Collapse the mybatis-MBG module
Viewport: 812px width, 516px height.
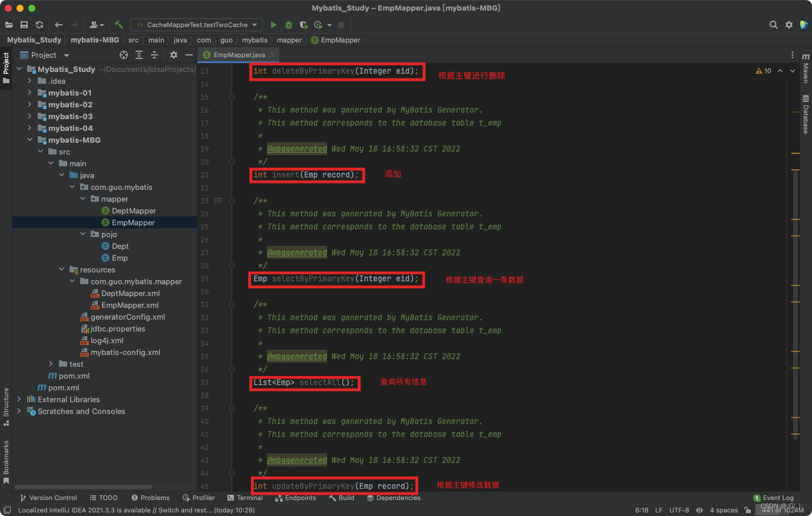coord(29,140)
